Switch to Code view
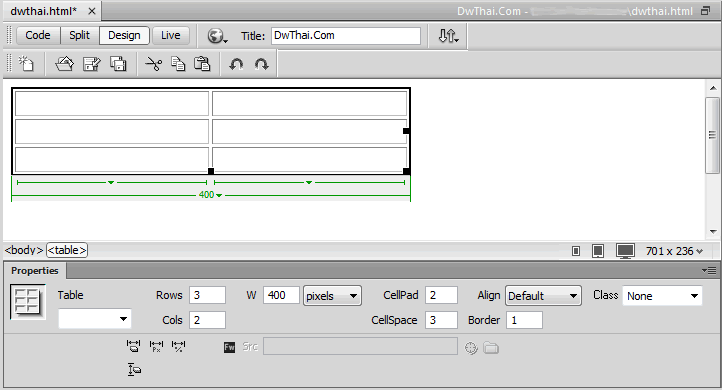 (38, 35)
